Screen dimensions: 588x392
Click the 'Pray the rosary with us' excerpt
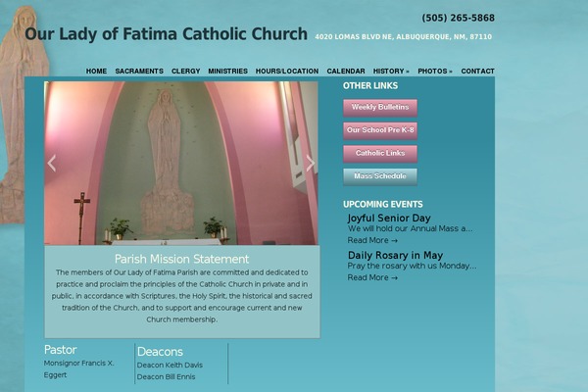click(x=412, y=266)
